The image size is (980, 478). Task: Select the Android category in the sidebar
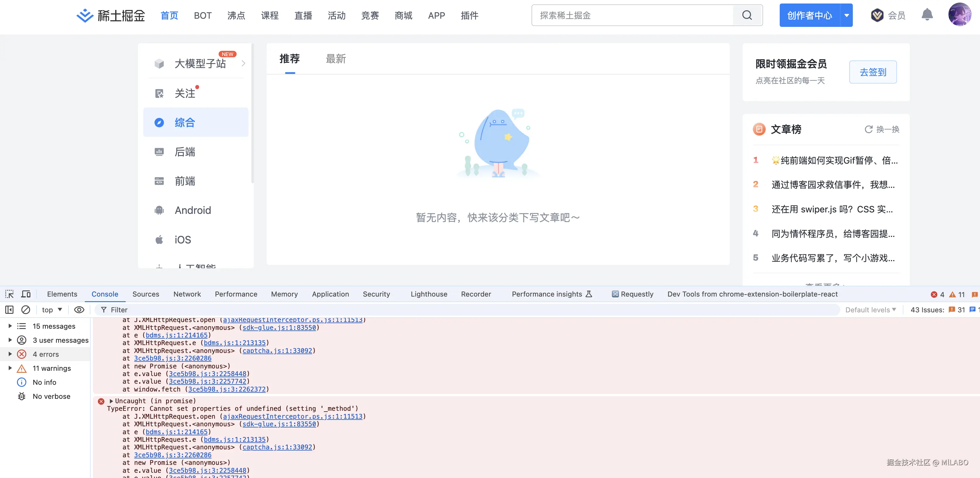(x=192, y=210)
